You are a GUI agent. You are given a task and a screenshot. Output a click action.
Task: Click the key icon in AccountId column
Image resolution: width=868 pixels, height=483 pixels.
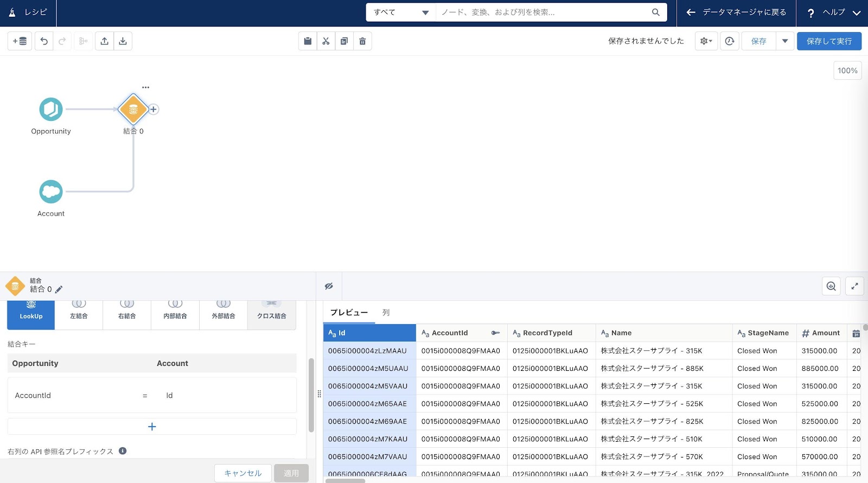(495, 333)
